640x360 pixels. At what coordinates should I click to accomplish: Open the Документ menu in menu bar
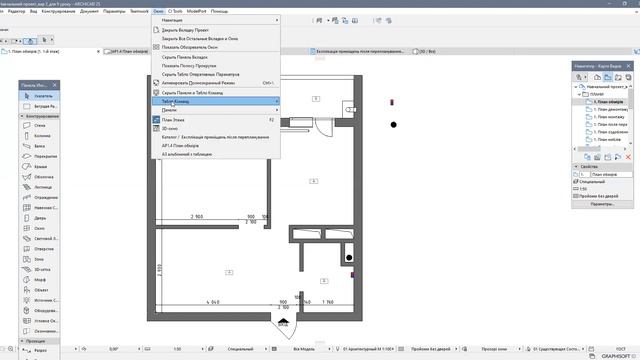coord(89,11)
